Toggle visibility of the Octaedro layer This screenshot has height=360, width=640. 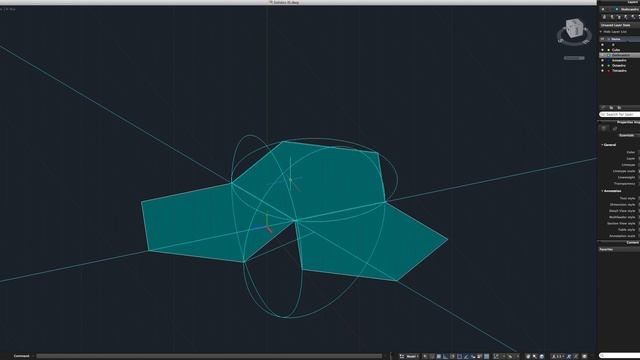(x=602, y=65)
